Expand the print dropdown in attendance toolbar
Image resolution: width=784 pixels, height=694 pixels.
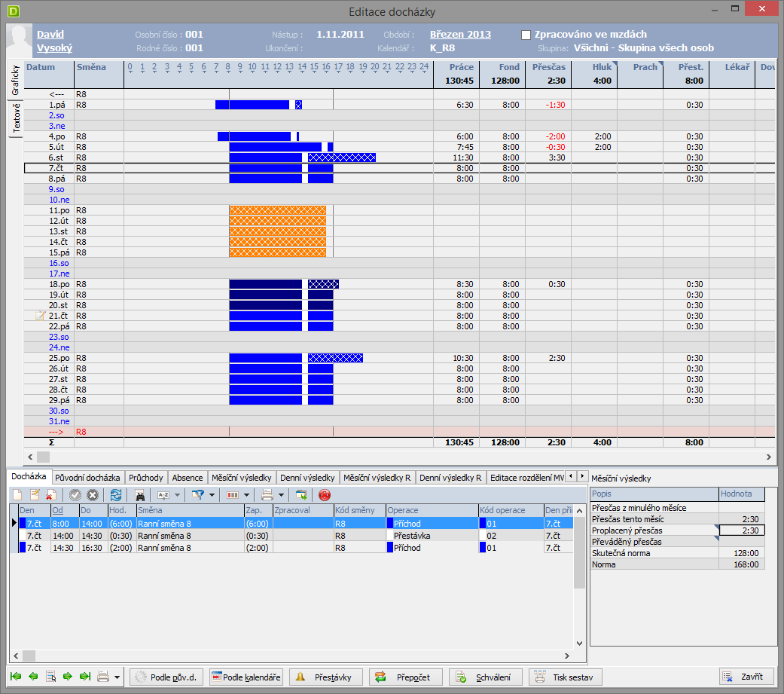pyautogui.click(x=281, y=495)
